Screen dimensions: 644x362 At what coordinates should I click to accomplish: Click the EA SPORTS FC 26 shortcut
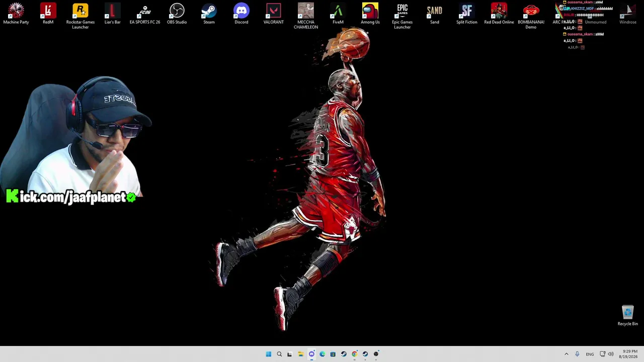(x=145, y=14)
